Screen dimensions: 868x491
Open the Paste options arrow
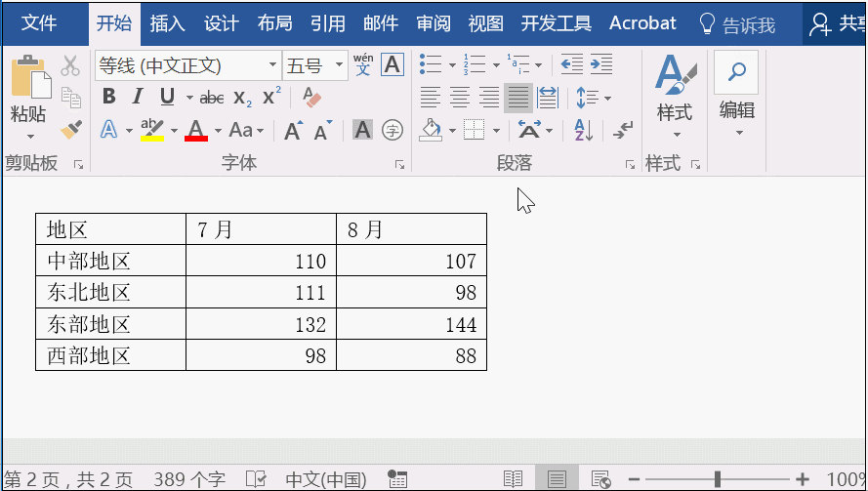coord(30,137)
